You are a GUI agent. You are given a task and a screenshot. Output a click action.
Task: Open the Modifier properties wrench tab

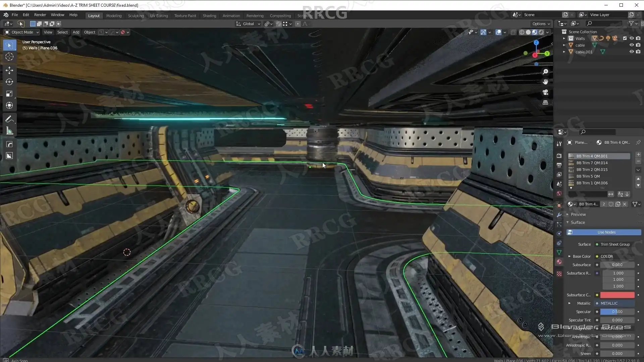559,215
